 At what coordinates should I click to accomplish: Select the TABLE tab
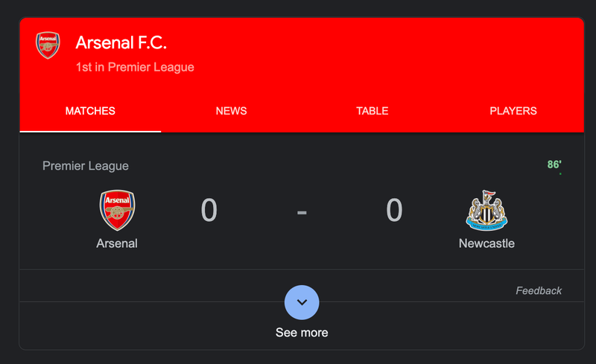pyautogui.click(x=372, y=111)
